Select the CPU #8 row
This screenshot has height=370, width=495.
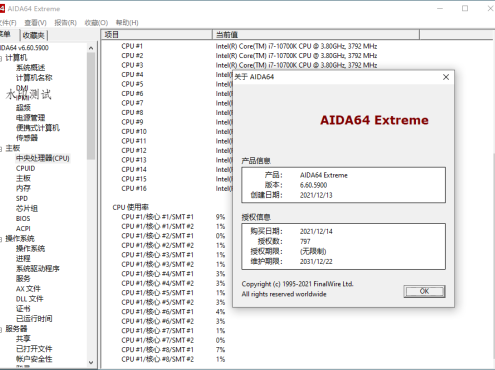pyautogui.click(x=132, y=113)
